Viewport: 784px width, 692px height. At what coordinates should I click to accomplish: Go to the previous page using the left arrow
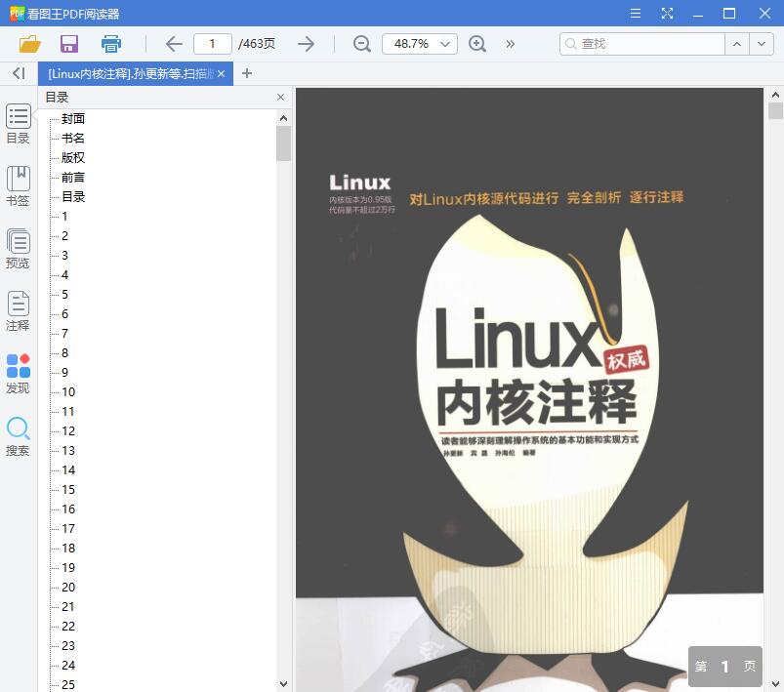pos(174,44)
